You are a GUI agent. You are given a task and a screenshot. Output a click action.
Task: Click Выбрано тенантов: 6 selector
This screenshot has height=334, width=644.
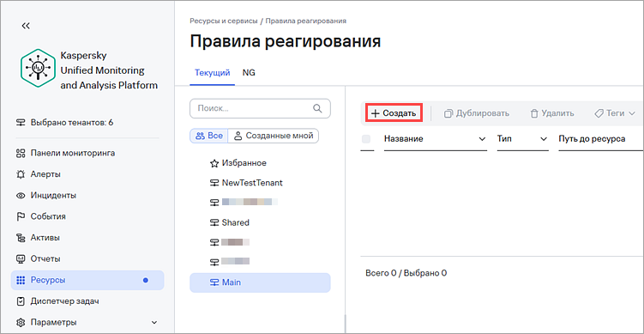pos(64,123)
